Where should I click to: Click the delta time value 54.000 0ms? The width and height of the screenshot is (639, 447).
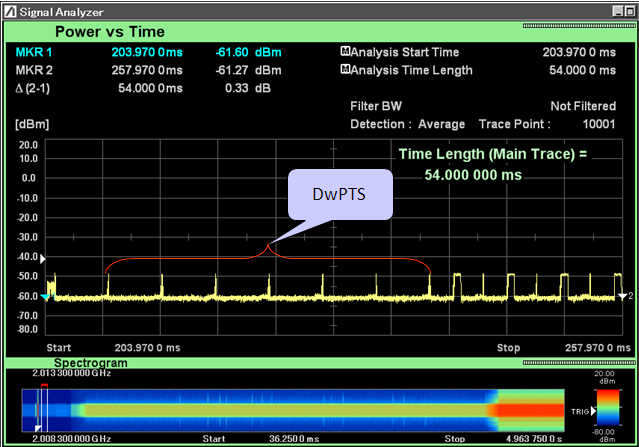point(150,88)
